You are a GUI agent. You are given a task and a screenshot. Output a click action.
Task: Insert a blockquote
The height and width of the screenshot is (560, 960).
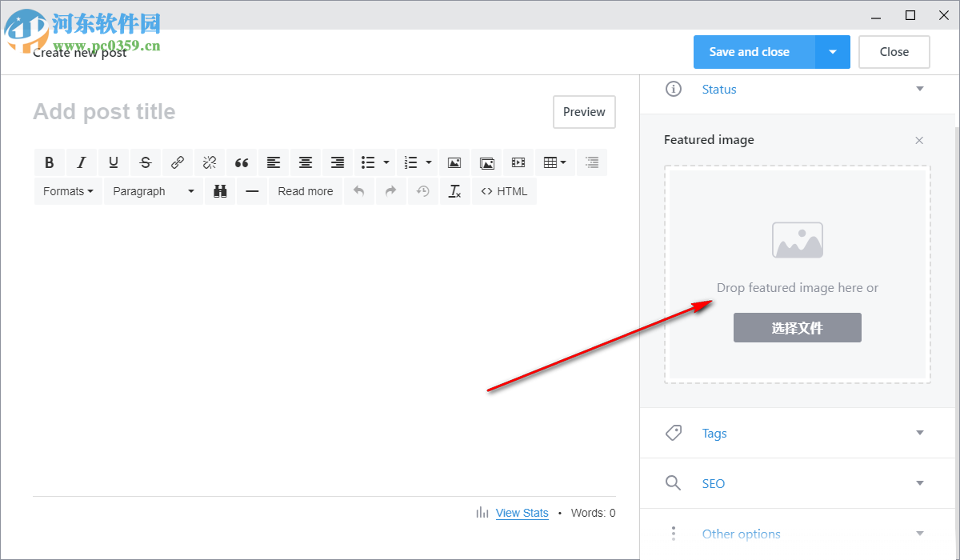(x=242, y=162)
